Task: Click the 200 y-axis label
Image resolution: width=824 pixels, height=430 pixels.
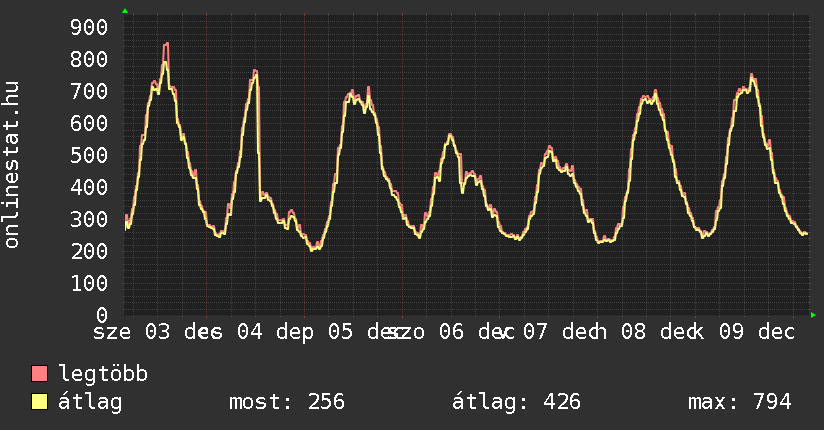Action: (90, 251)
